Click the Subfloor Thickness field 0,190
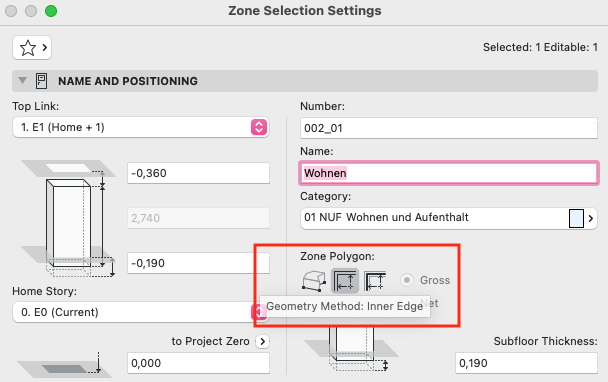This screenshot has width=608, height=382. [x=526, y=363]
